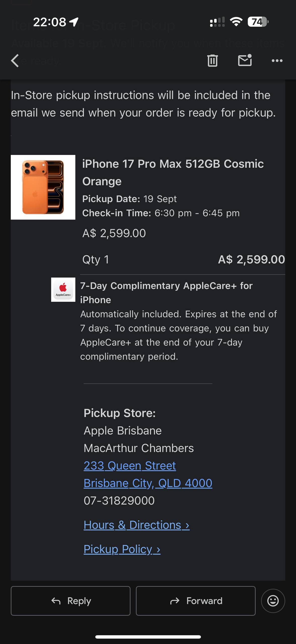Tap the emoji reaction smiley icon

pos(273,601)
